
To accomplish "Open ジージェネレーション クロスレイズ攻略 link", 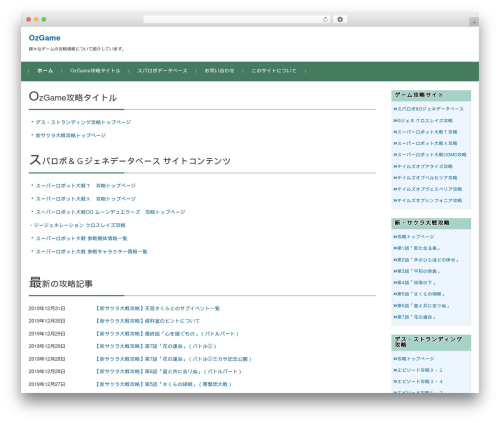I will [79, 225].
